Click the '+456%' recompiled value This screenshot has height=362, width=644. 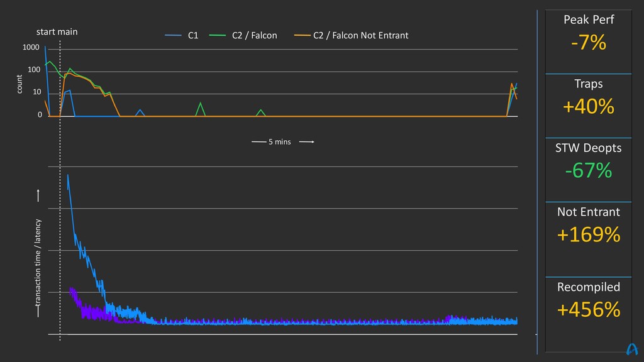589,310
